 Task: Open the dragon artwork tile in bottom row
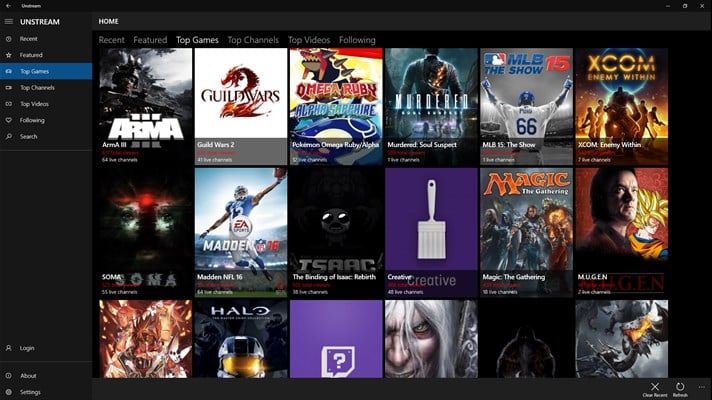click(622, 339)
